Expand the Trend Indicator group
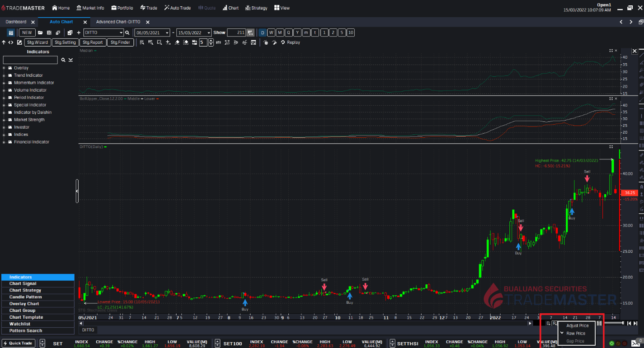 4,75
